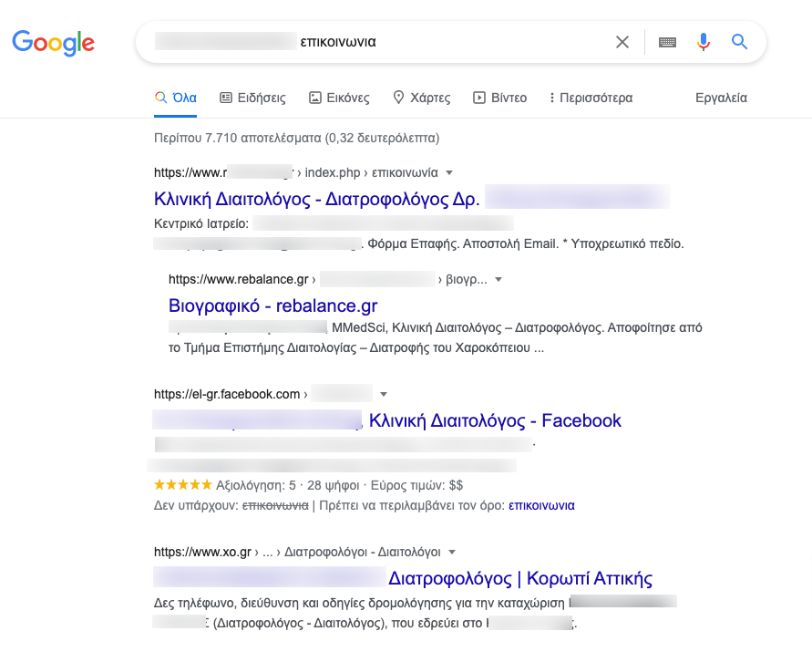Screen dimensions: 812x652
Task: Click the Περίπου 7.710 αποτελέσματα text
Action: (x=297, y=139)
